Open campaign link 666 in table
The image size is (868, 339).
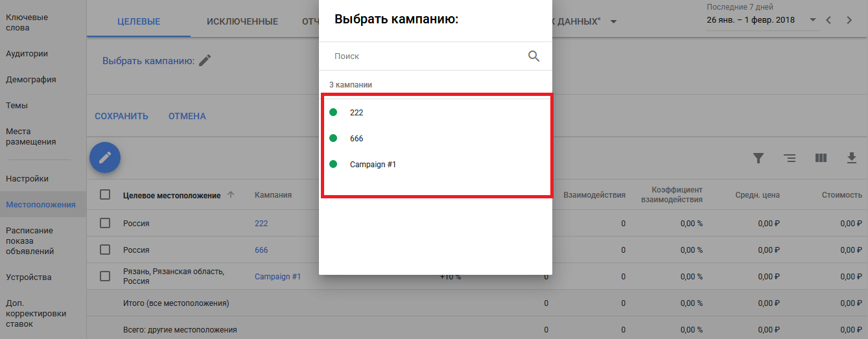coord(261,250)
